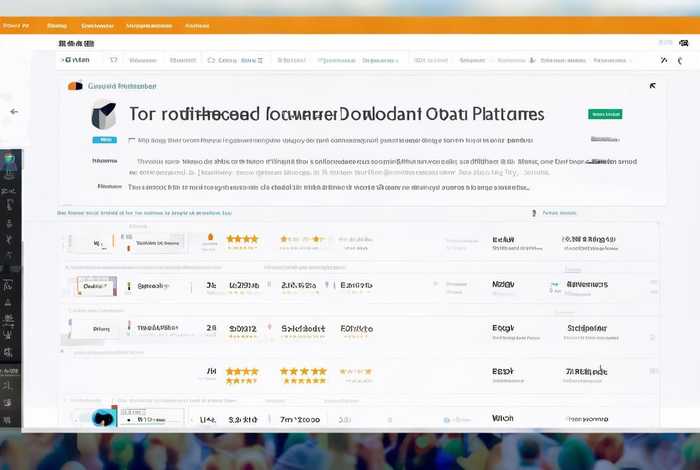
Task: Click the top icon in the dark left sidebar
Action: coord(9,160)
